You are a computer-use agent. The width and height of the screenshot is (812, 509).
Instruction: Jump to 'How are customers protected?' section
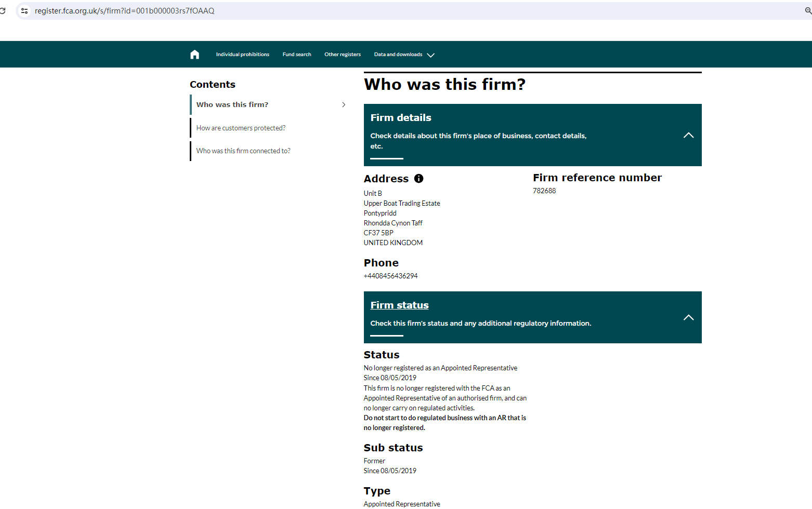point(241,128)
